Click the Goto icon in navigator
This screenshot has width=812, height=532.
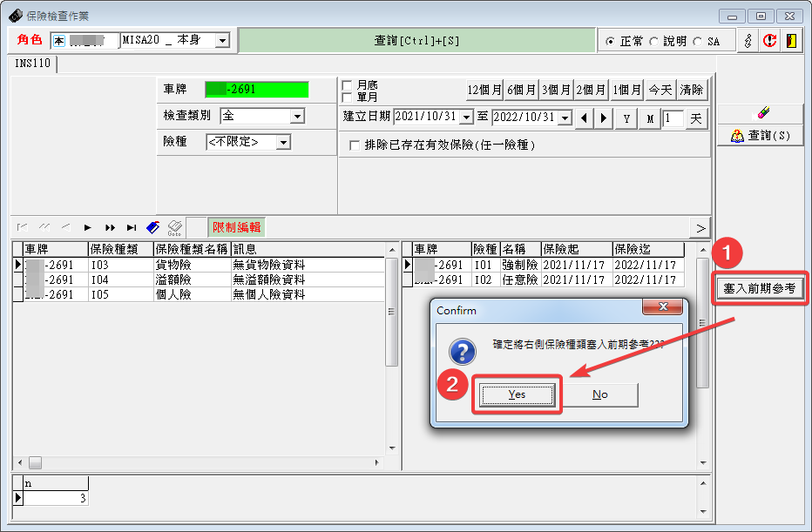174,227
